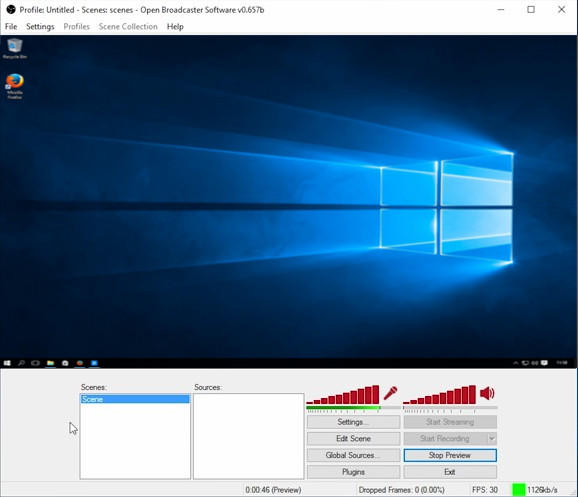Open the Scene Collection menu

point(128,27)
